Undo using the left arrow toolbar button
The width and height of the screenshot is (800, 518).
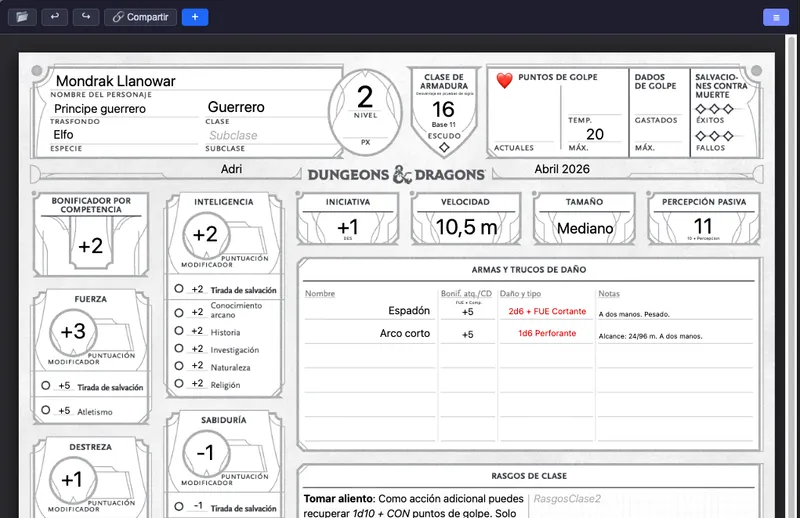[x=54, y=17]
